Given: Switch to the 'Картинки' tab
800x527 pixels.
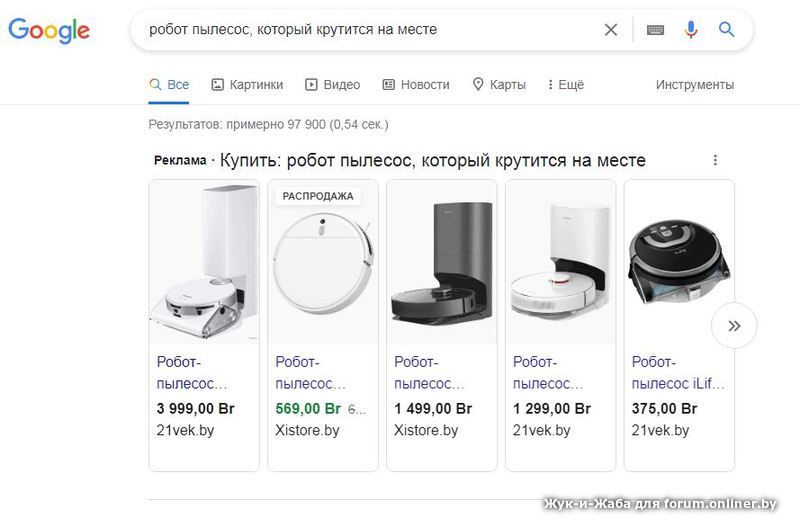Looking at the screenshot, I should 247,85.
